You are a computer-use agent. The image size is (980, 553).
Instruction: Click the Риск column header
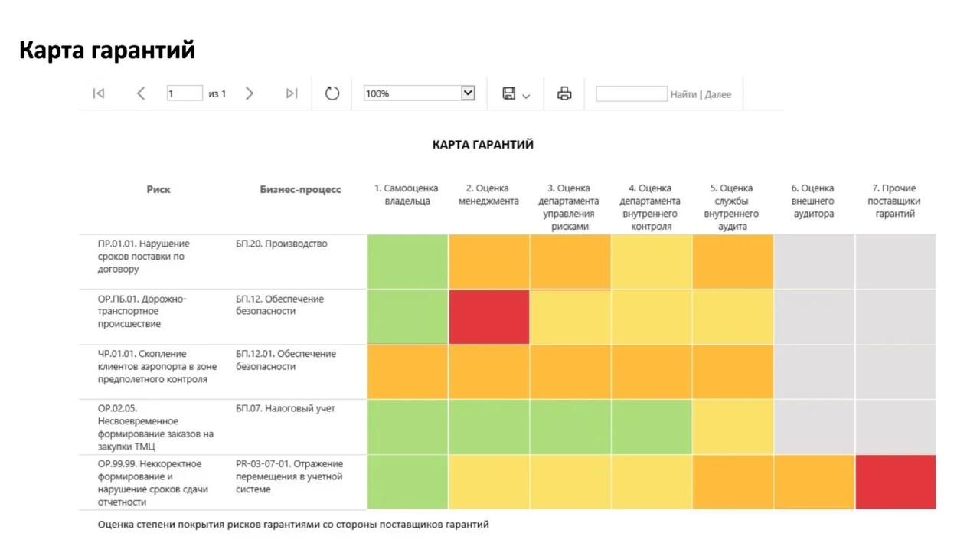coord(158,189)
